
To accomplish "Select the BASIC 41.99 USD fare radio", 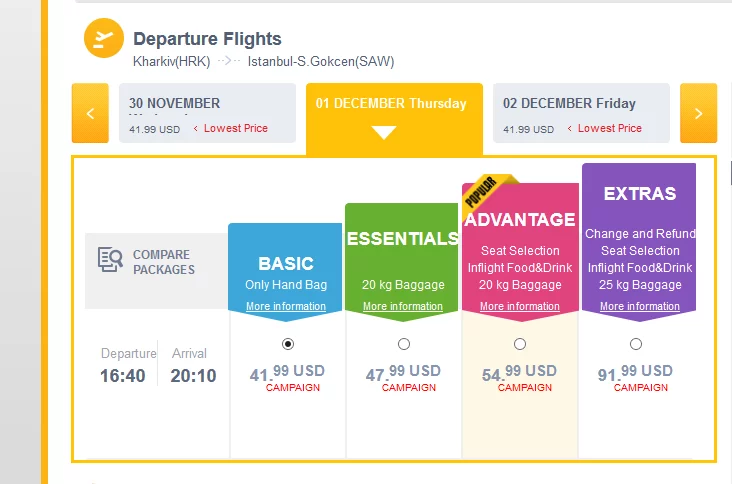I will click(288, 344).
